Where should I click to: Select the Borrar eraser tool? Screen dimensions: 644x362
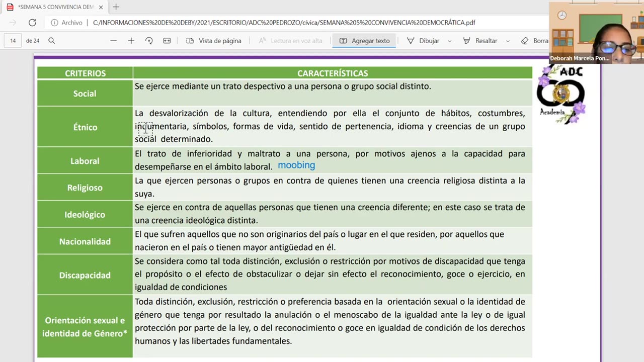535,41
